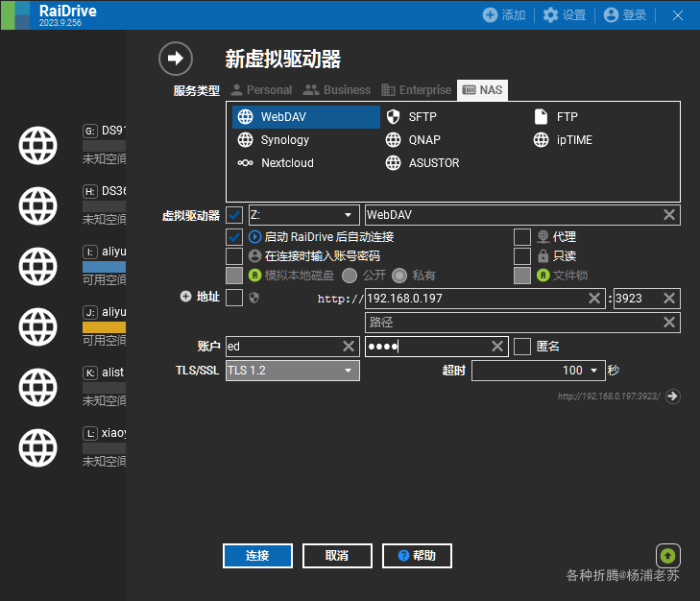This screenshot has height=601, width=700.
Task: Switch to the Personal tab
Action: click(x=261, y=89)
